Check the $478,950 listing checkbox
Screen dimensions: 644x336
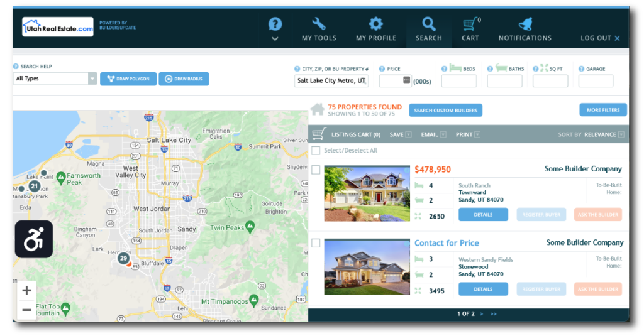316,170
